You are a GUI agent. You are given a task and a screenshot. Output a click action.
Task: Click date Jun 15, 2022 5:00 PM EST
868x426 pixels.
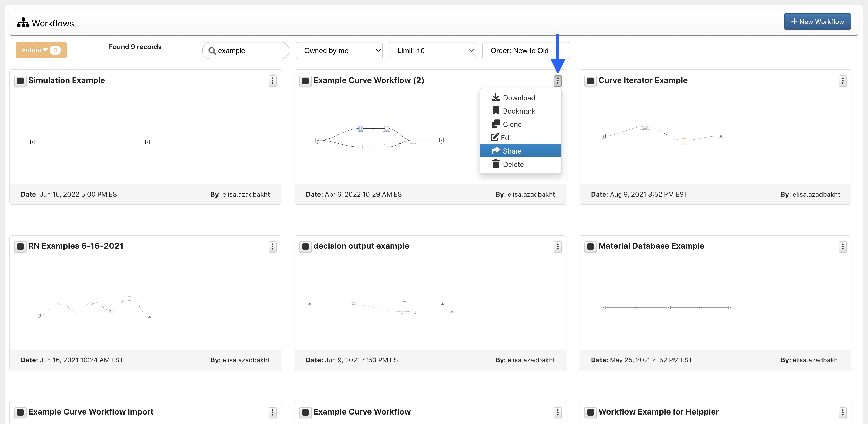click(x=80, y=194)
